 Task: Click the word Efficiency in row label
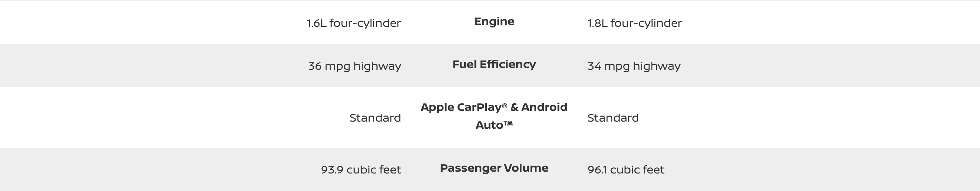[508, 64]
